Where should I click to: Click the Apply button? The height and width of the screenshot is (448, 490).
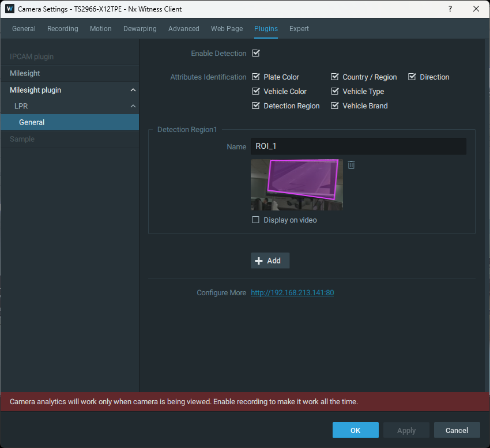click(x=406, y=430)
